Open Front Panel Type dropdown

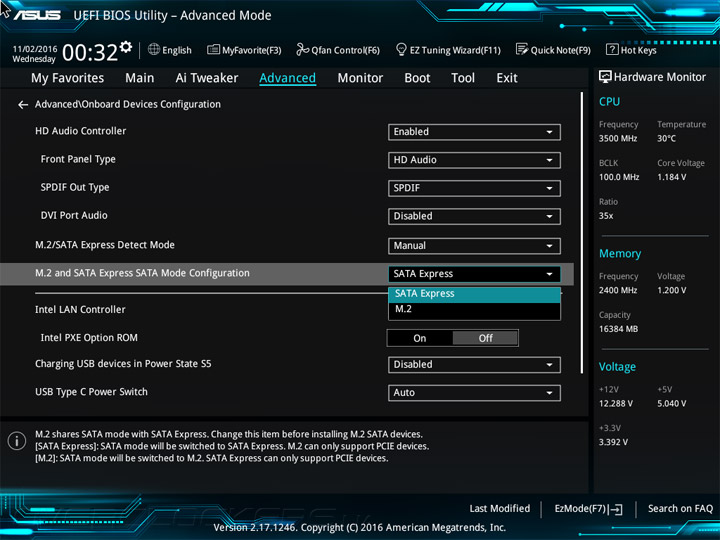[474, 160]
